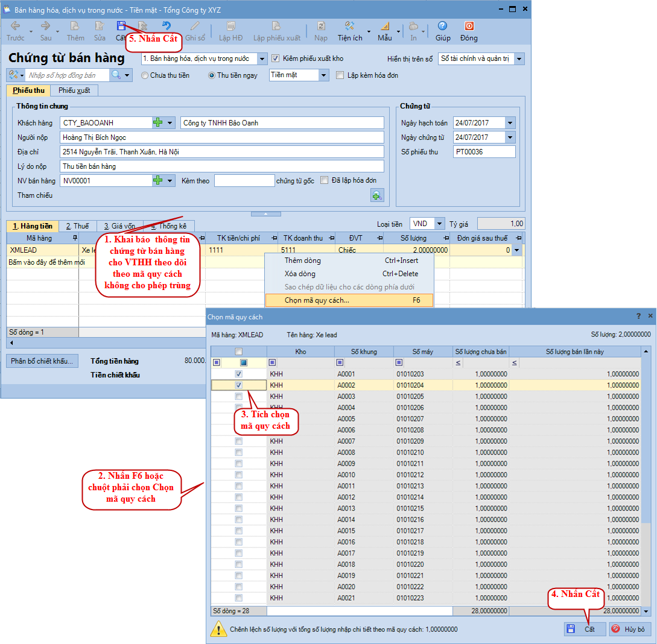The image size is (657, 644).
Task: Click the Lý do nộp input field
Action: click(222, 166)
